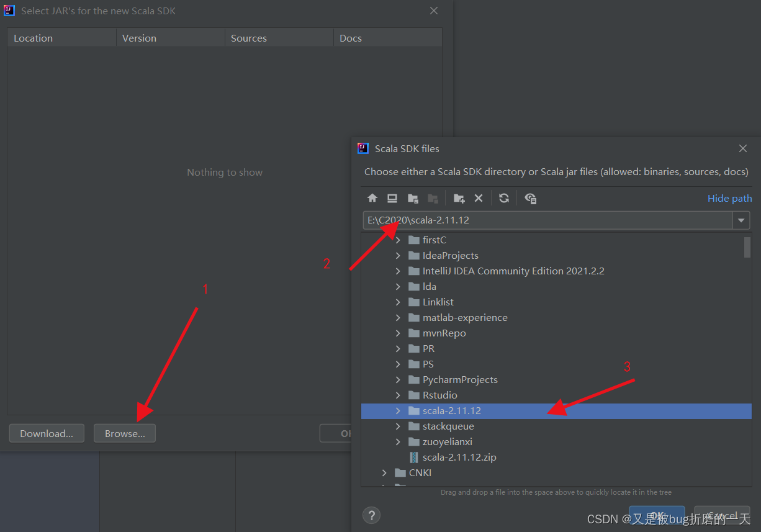Expand the matlab-experience folder
Image resolution: width=761 pixels, height=532 pixels.
[x=398, y=318]
